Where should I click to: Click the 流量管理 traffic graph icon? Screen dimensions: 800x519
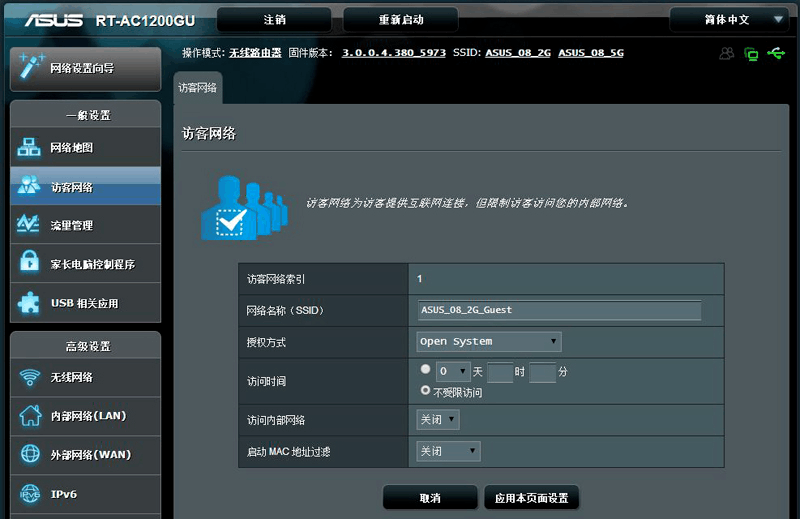coord(28,224)
